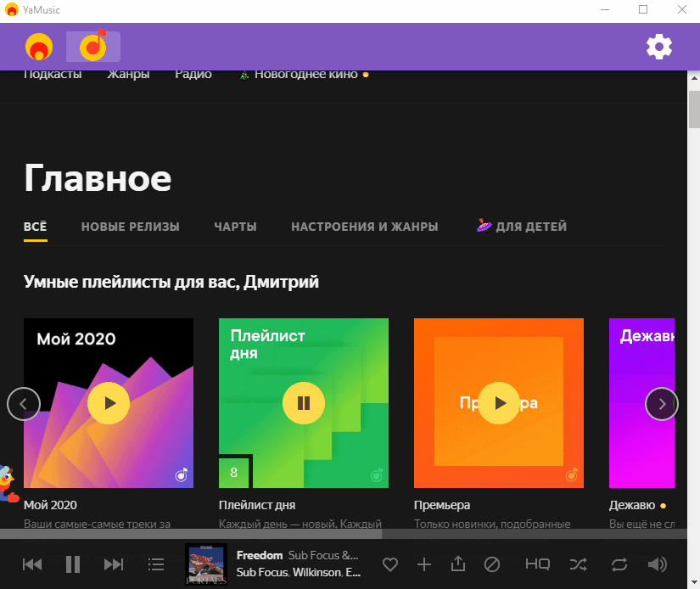Pause Плейлист дня on its cover
Viewport: 700px width, 589px height.
click(x=304, y=403)
